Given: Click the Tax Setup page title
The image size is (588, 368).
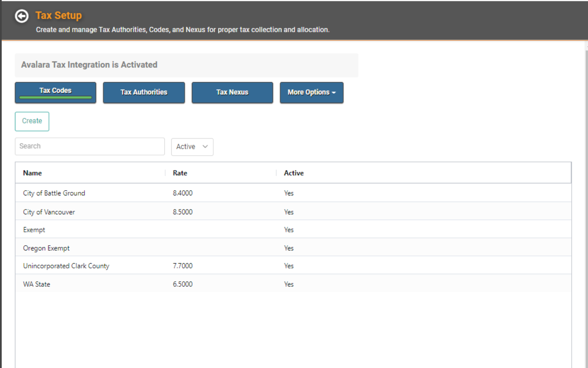Looking at the screenshot, I should [58, 15].
